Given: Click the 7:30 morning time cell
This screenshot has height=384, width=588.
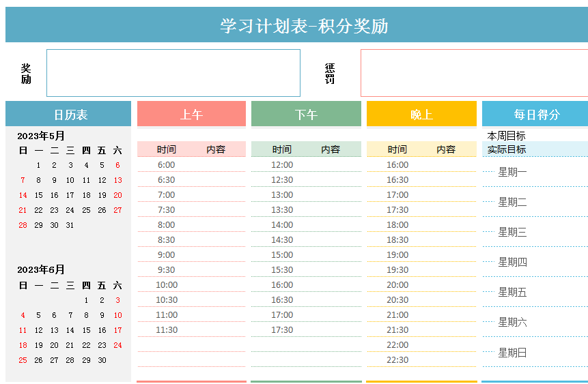Looking at the screenshot, I should coord(166,210).
